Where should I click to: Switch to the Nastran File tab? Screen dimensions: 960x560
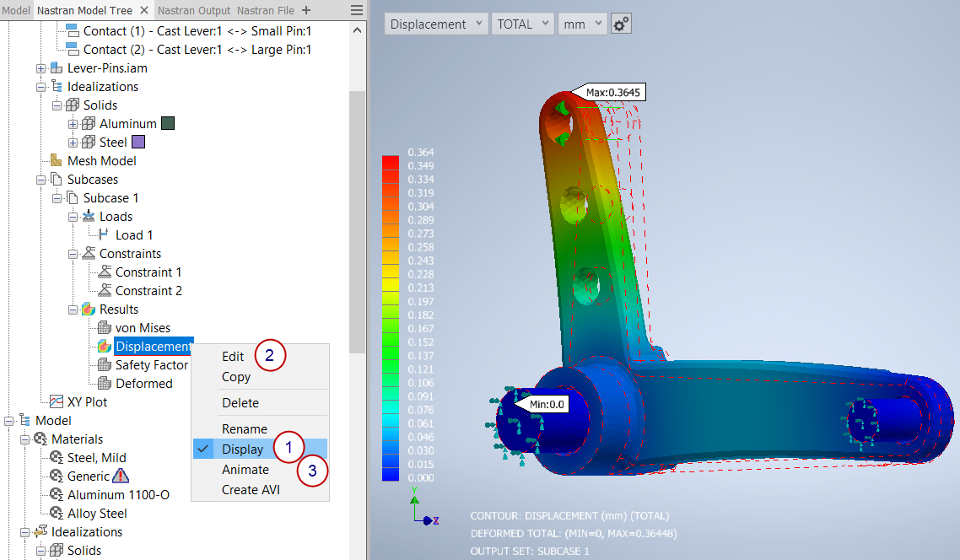[x=266, y=10]
